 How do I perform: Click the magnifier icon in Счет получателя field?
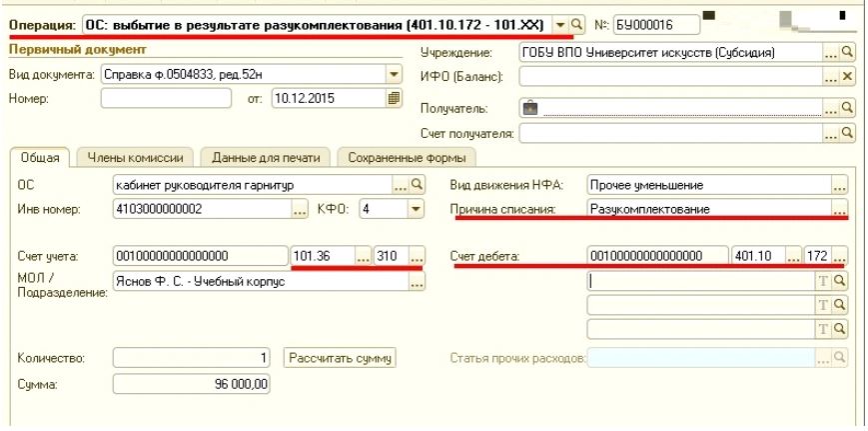tap(847, 130)
